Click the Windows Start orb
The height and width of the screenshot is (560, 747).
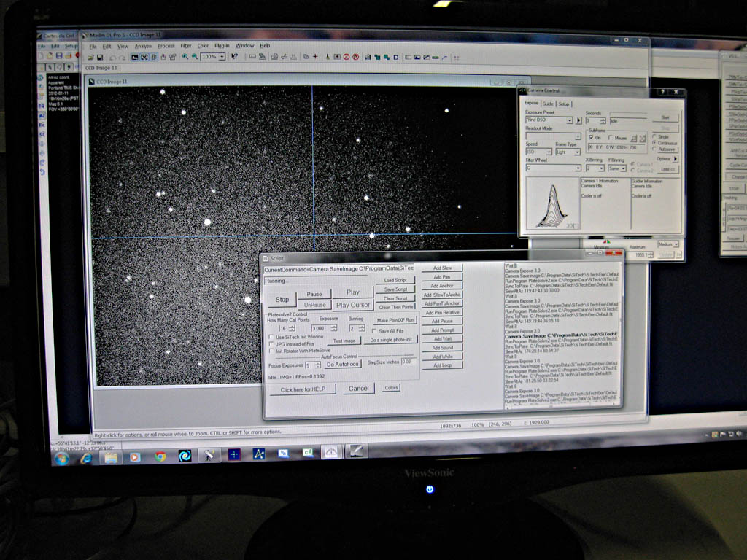(61, 459)
